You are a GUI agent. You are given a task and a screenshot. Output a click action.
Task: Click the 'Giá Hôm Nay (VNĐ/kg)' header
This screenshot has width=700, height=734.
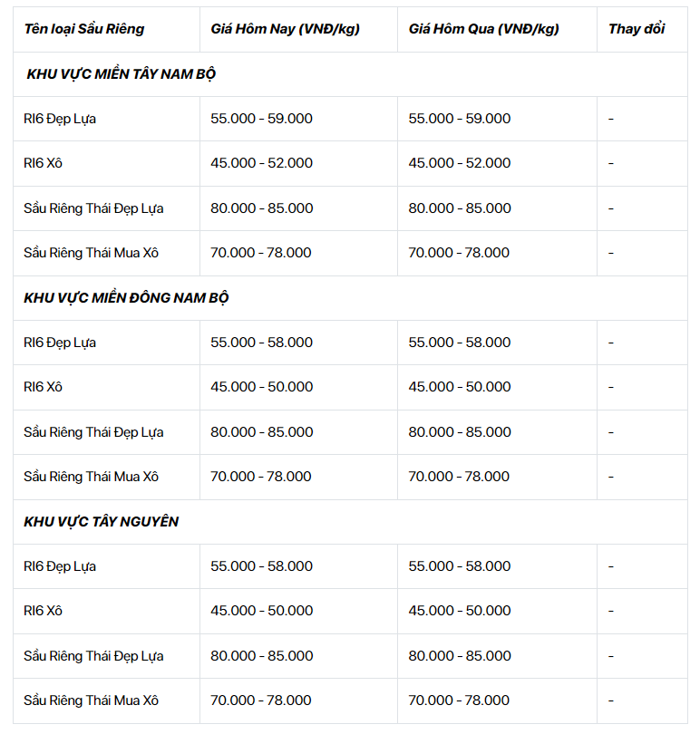(x=285, y=29)
